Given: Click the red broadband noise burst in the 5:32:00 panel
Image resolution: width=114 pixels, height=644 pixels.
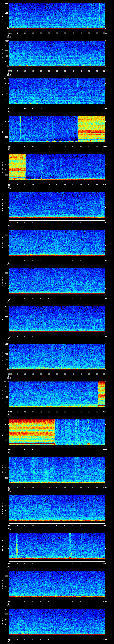Looking at the screenshot, I should pyautogui.click(x=91, y=129).
